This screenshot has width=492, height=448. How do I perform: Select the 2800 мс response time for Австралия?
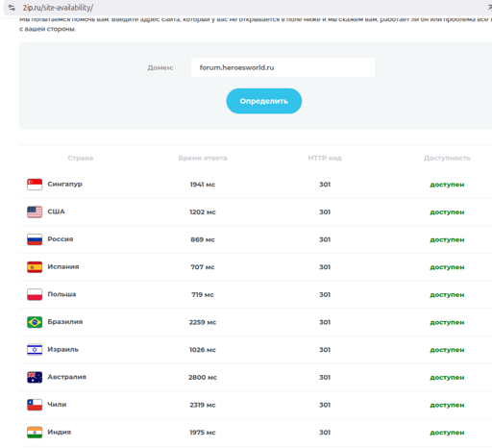[203, 378]
